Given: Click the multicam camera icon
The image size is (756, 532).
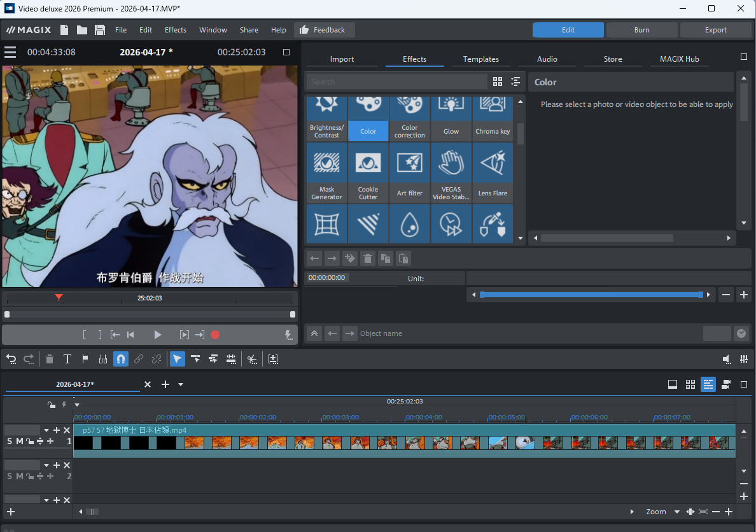Looking at the screenshot, I should [726, 384].
